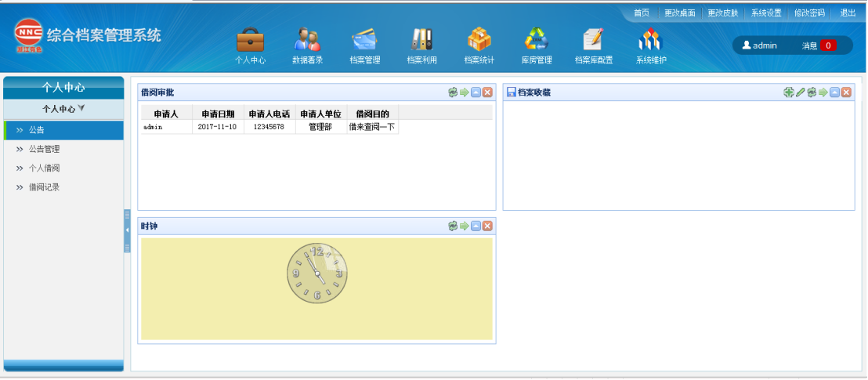The height and width of the screenshot is (380, 868).
Task: Select the 12345678 phone cell
Action: (x=269, y=127)
